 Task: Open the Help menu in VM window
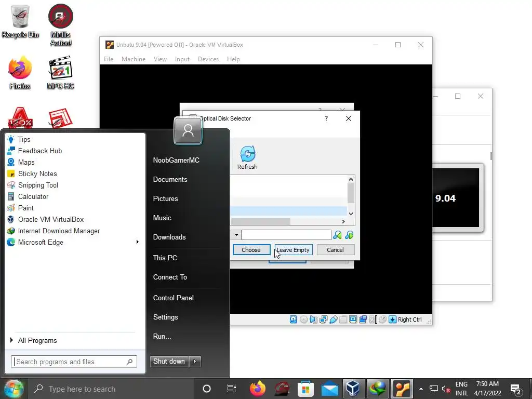click(233, 59)
